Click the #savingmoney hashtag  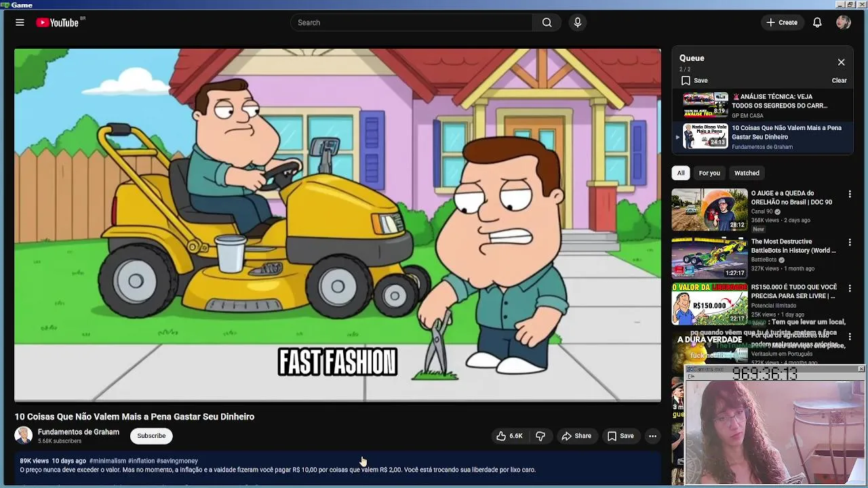pos(177,461)
